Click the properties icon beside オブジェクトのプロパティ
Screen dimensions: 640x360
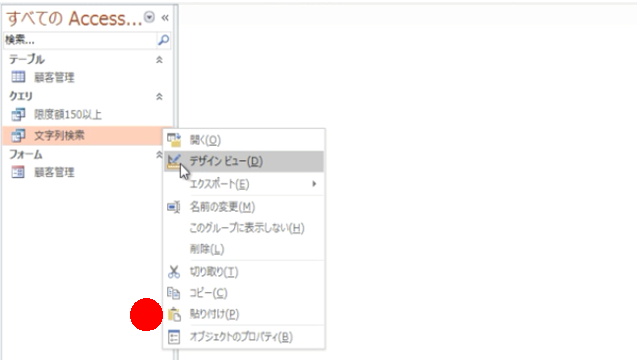pos(174,337)
